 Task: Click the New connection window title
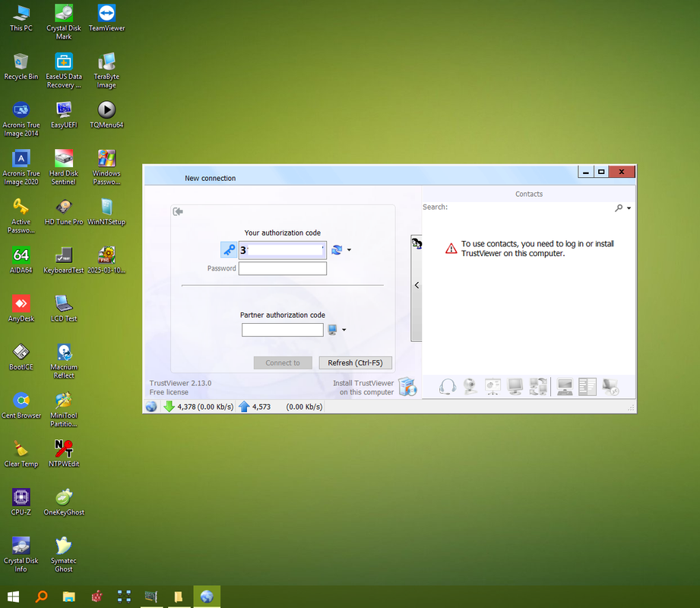[211, 178]
